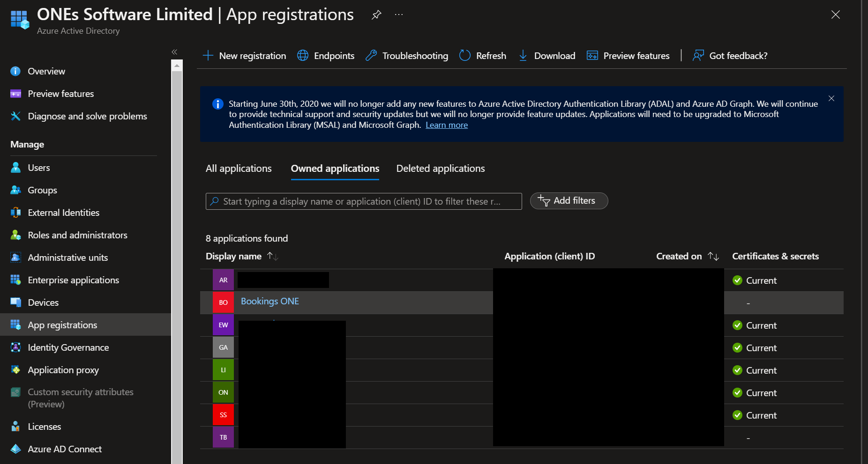Open the Add filters button
This screenshot has height=464, width=868.
coord(569,201)
